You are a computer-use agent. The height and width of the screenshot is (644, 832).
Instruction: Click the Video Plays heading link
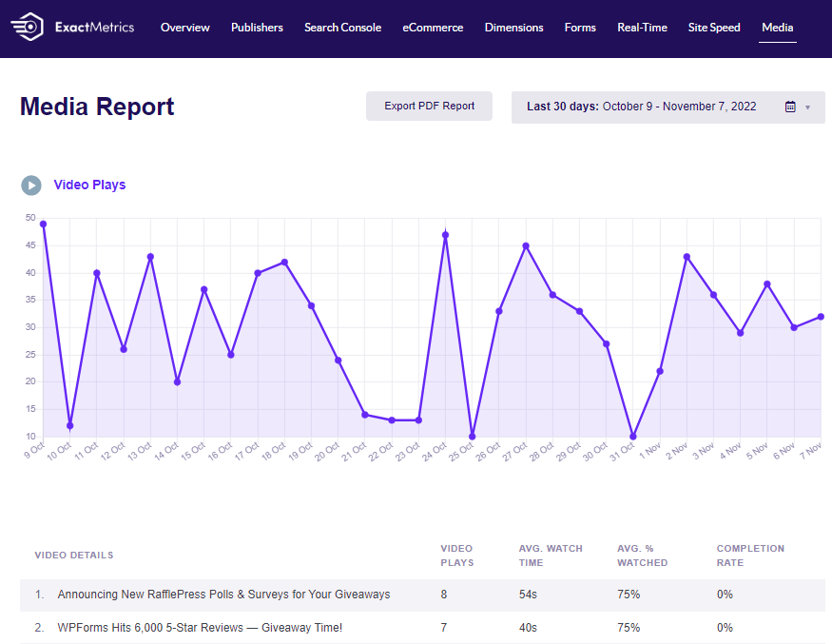pyautogui.click(x=89, y=185)
